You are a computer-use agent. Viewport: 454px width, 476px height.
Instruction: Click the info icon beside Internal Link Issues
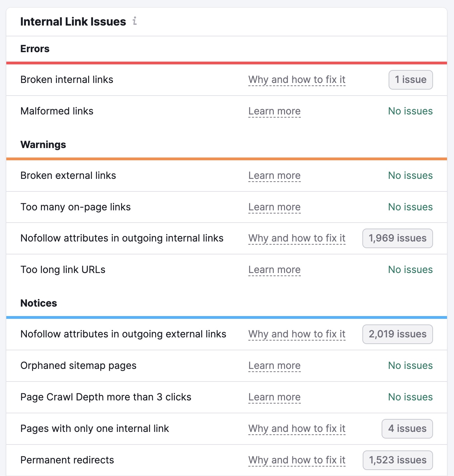[135, 22]
